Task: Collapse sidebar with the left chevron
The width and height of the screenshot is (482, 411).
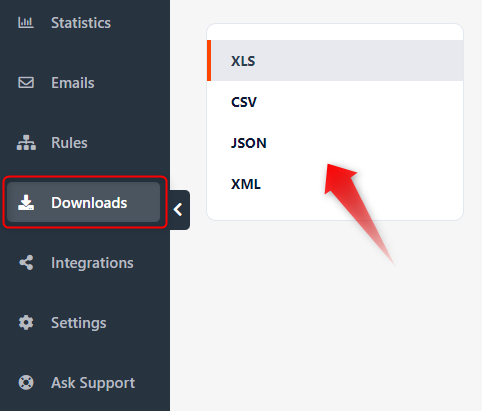Action: pos(178,210)
